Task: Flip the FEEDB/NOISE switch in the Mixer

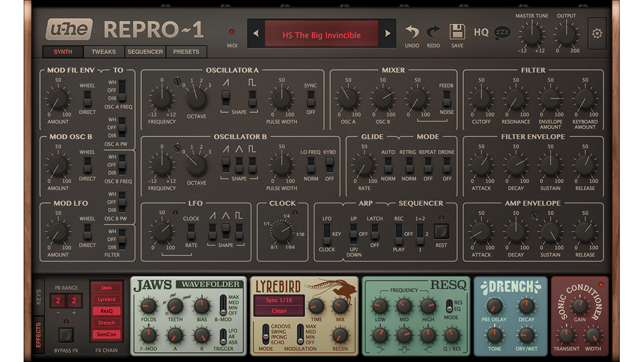Action: click(x=447, y=100)
